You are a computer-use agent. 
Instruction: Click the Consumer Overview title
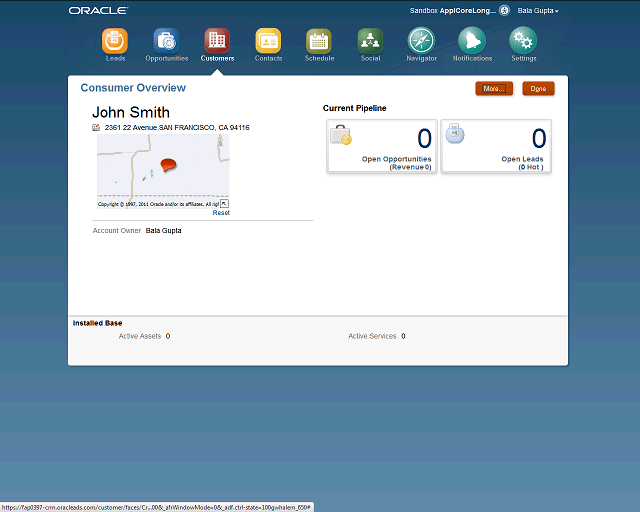coord(133,88)
